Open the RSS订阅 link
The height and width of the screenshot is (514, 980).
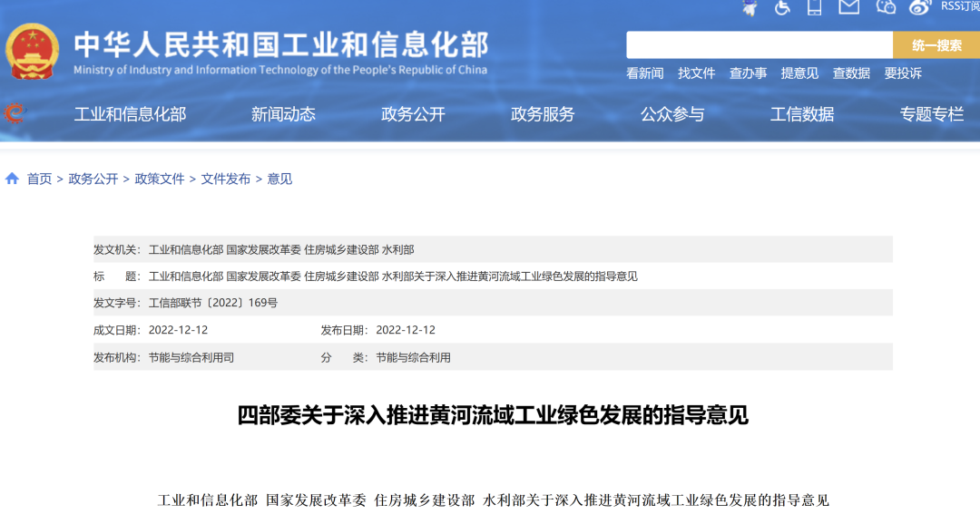[x=960, y=6]
